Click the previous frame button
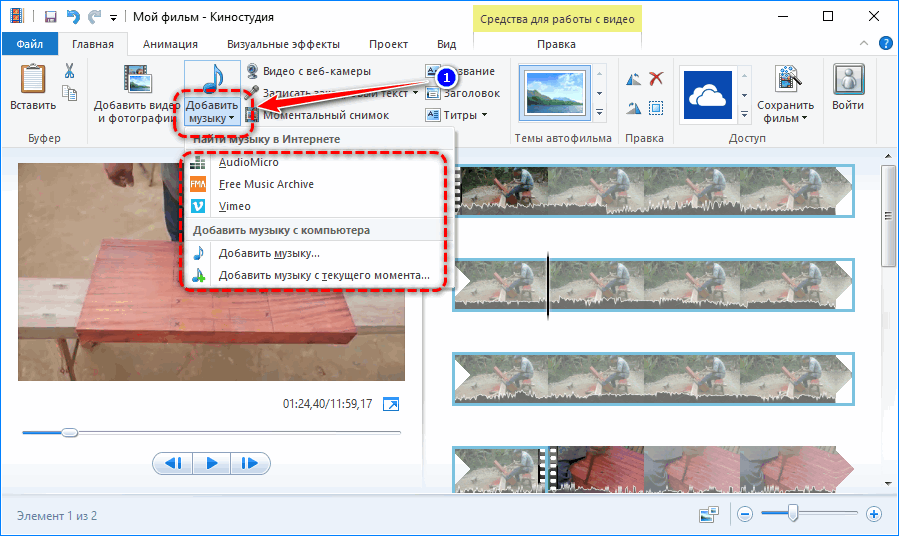Screen dimensions: 899x536 [x=173, y=463]
